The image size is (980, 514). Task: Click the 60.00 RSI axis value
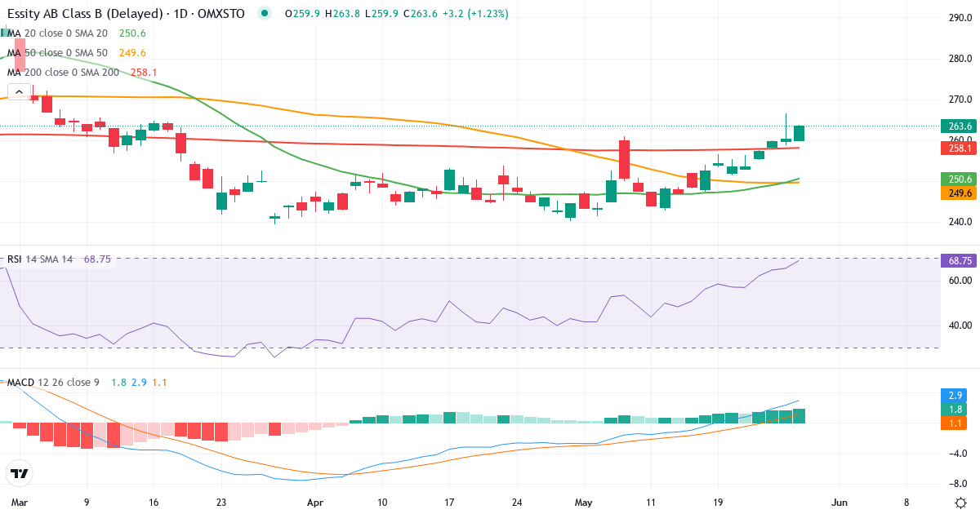point(960,280)
